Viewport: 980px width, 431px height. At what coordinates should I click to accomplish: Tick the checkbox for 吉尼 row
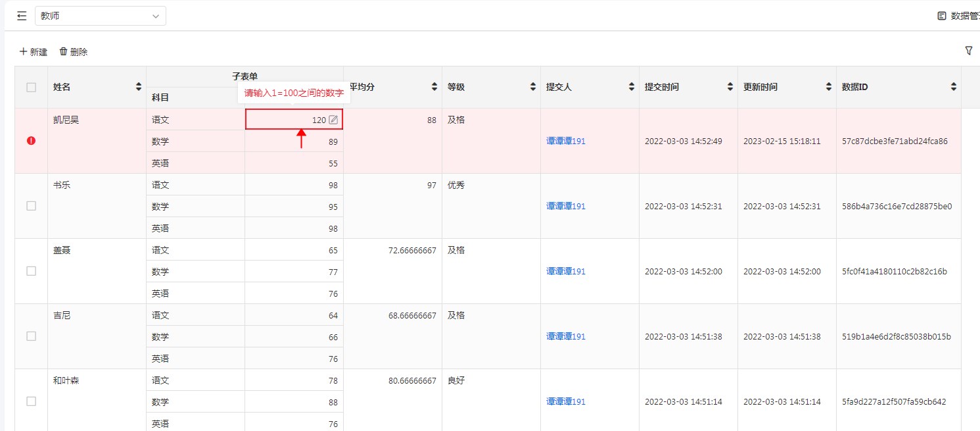31,336
